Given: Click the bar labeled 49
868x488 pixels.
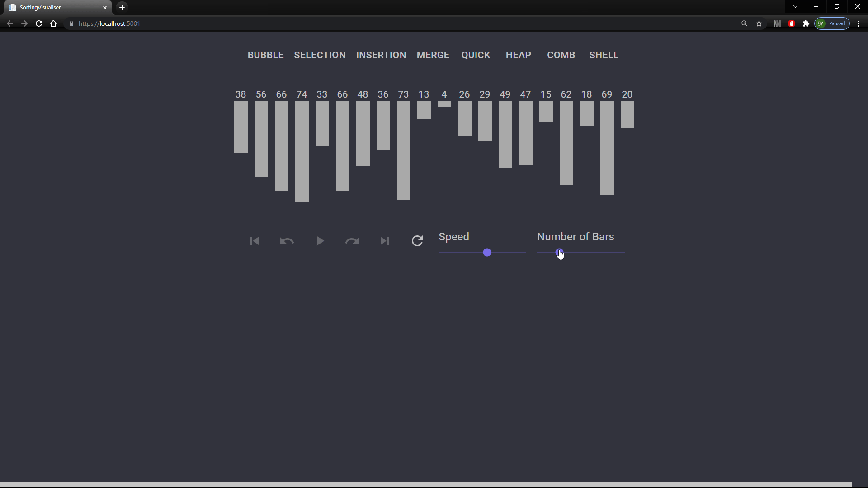Looking at the screenshot, I should (x=505, y=134).
